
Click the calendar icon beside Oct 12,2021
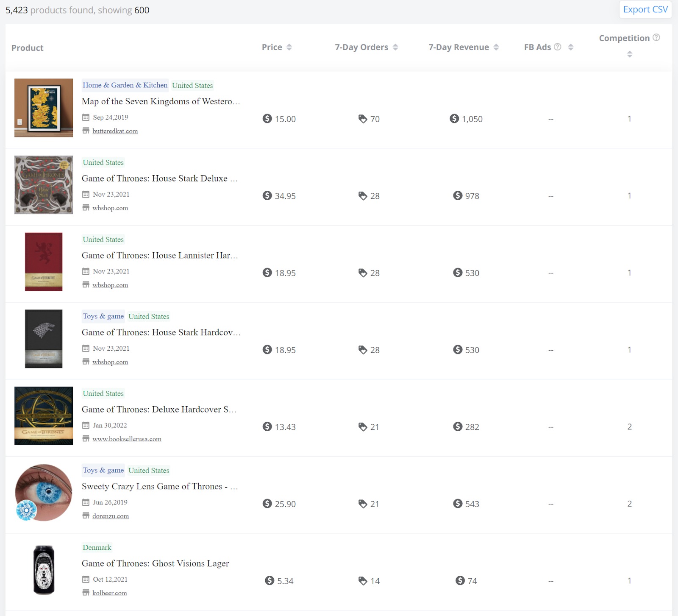point(86,580)
